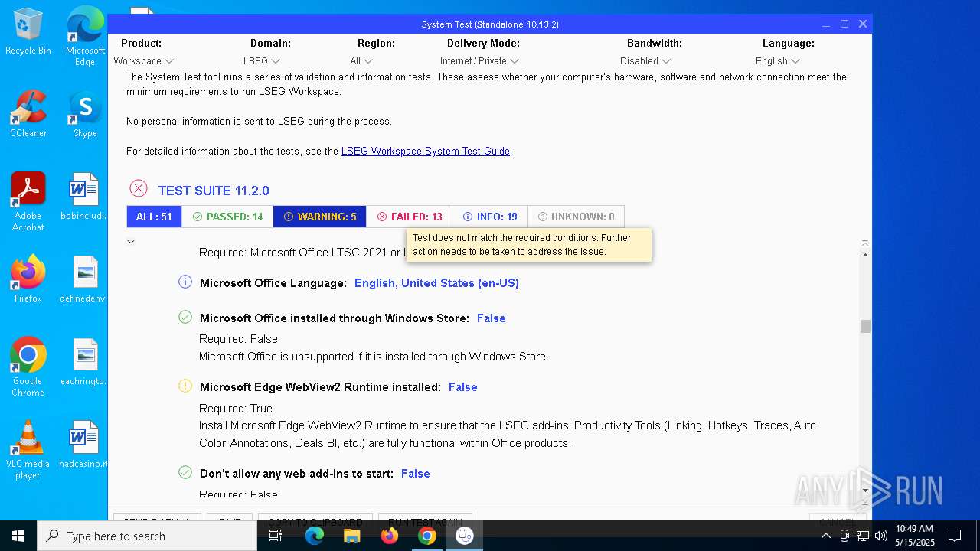Launch Microsoft Edge from the taskbar
The height and width of the screenshot is (551, 980).
point(315,536)
